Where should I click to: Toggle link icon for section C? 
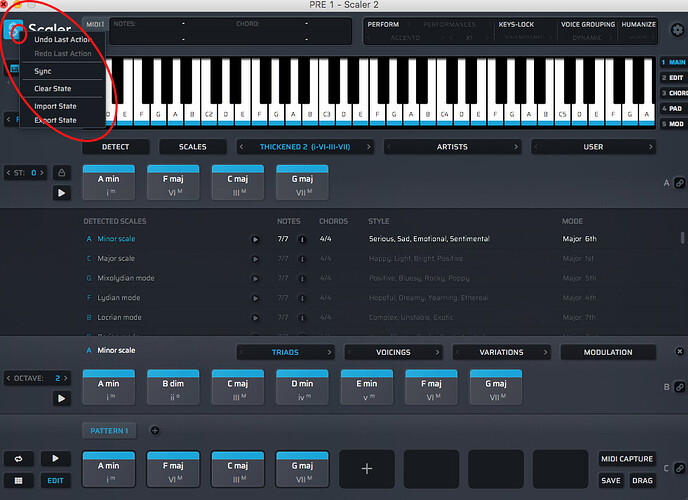click(680, 468)
